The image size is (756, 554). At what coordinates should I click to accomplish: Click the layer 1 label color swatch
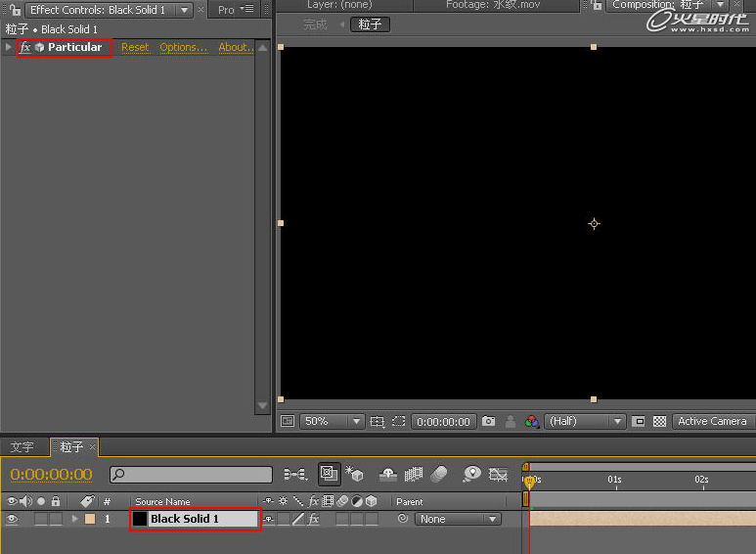coord(90,520)
